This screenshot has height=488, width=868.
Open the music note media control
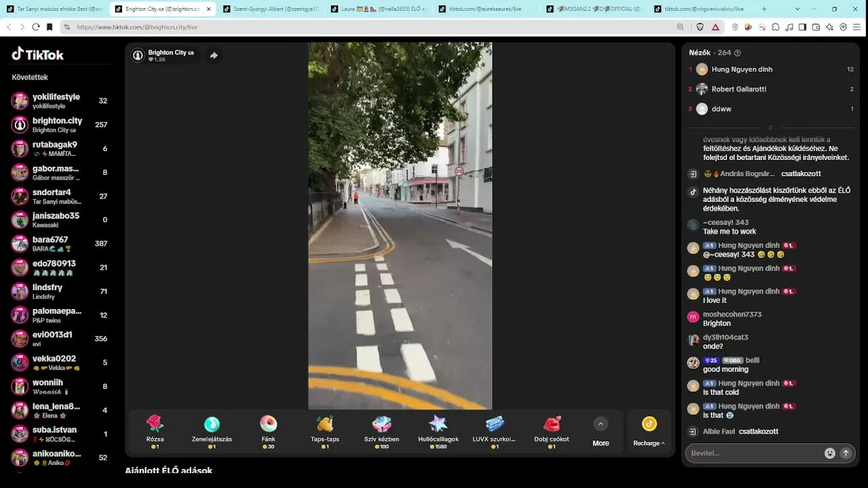(789, 27)
